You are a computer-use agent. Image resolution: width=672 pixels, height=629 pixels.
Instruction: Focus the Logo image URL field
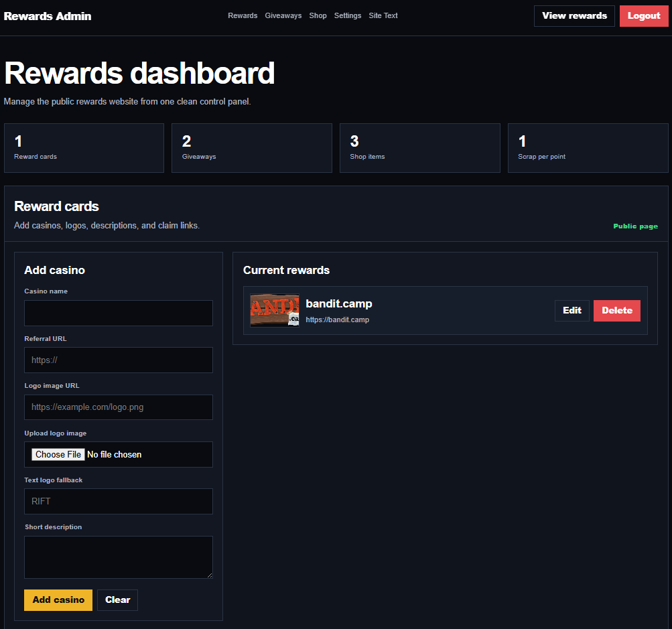119,407
